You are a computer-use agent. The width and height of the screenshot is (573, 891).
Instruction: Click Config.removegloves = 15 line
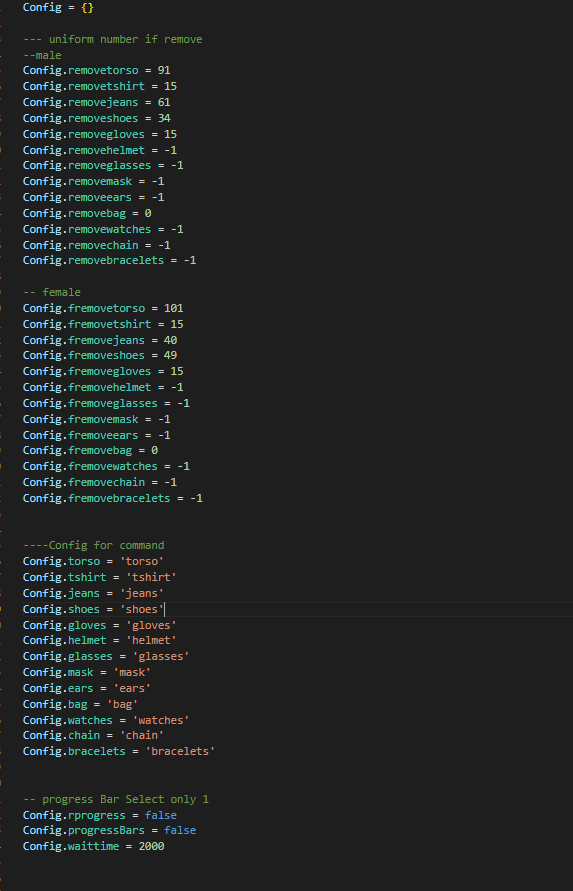coord(100,134)
